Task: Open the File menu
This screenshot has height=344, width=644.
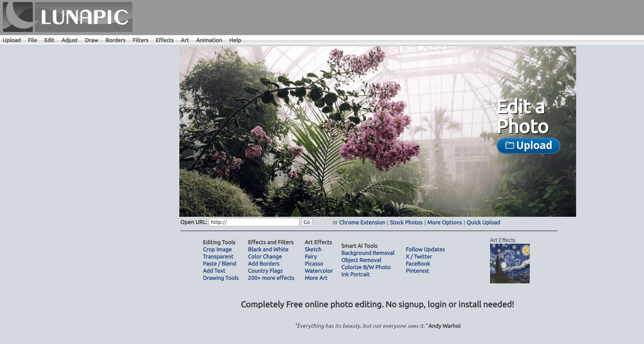Action: 33,40
